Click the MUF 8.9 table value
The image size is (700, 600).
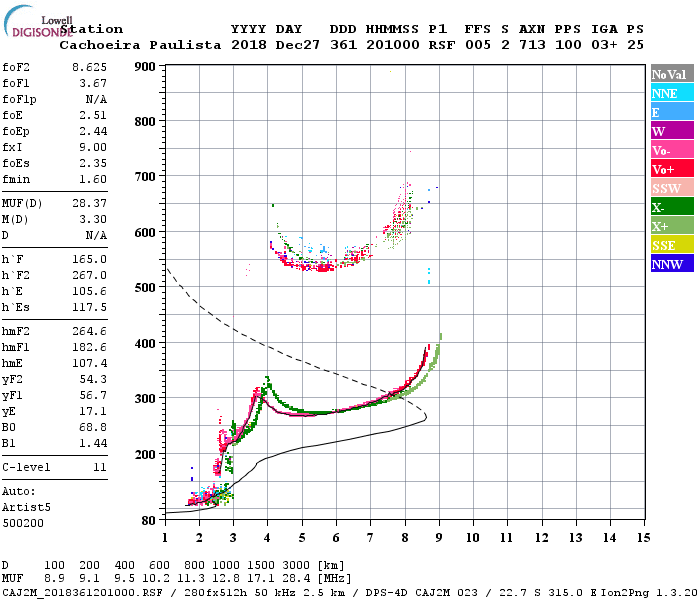(54, 579)
